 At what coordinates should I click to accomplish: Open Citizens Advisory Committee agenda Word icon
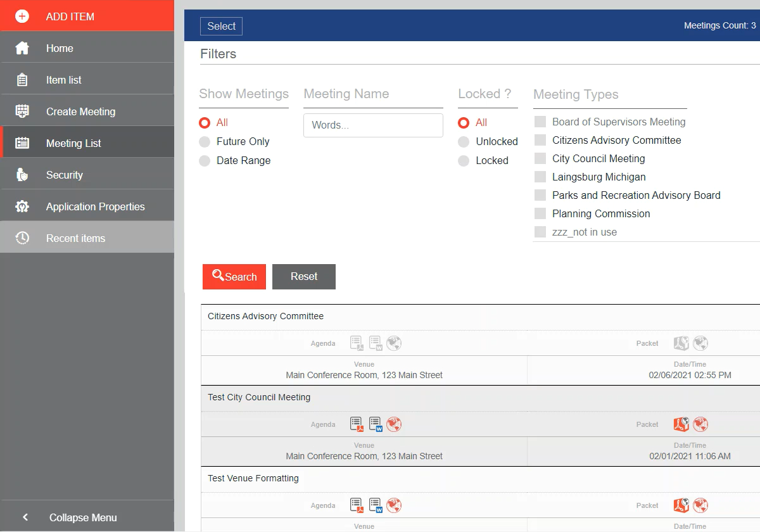(376, 343)
